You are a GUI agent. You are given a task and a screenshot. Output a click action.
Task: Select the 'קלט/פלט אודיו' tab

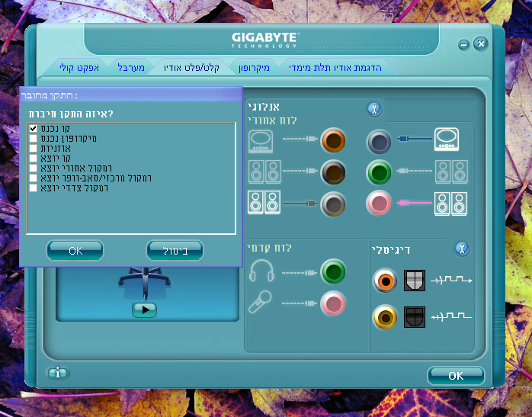tap(192, 68)
